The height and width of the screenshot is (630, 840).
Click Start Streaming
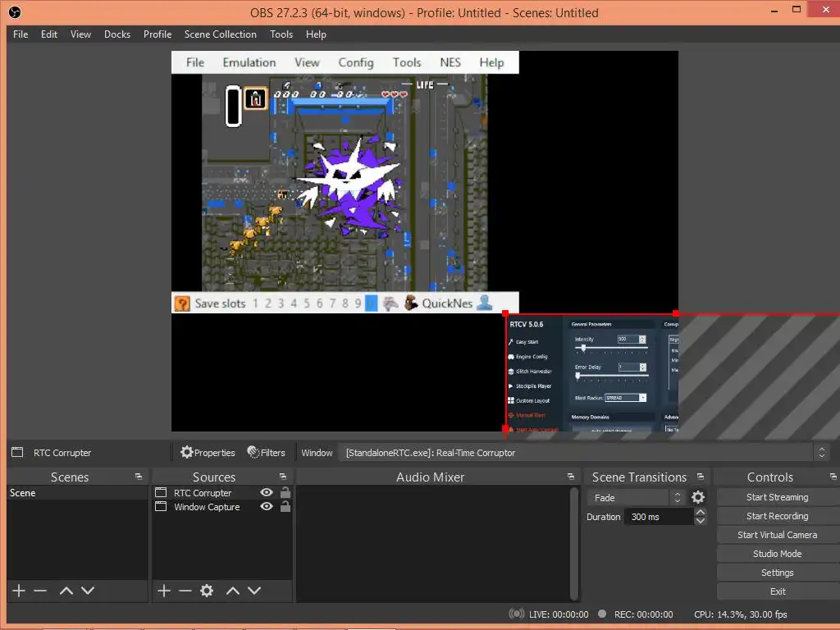[778, 497]
